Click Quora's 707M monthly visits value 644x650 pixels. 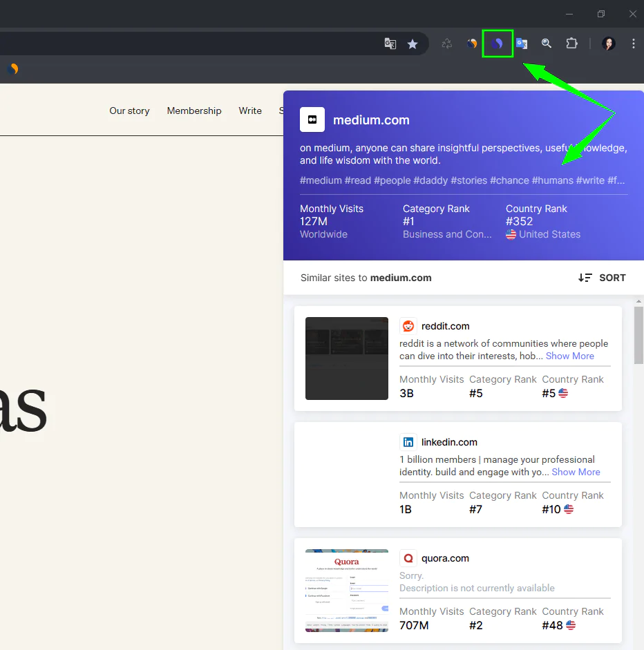pyautogui.click(x=414, y=626)
